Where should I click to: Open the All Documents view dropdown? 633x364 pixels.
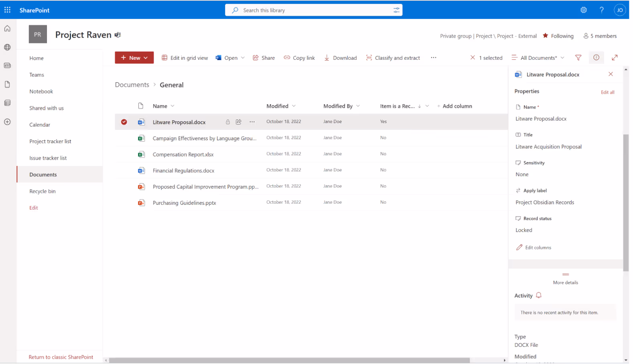click(x=538, y=58)
